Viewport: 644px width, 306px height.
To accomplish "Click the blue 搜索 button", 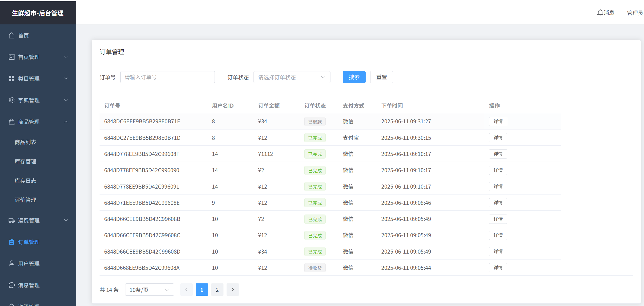I will (x=354, y=77).
